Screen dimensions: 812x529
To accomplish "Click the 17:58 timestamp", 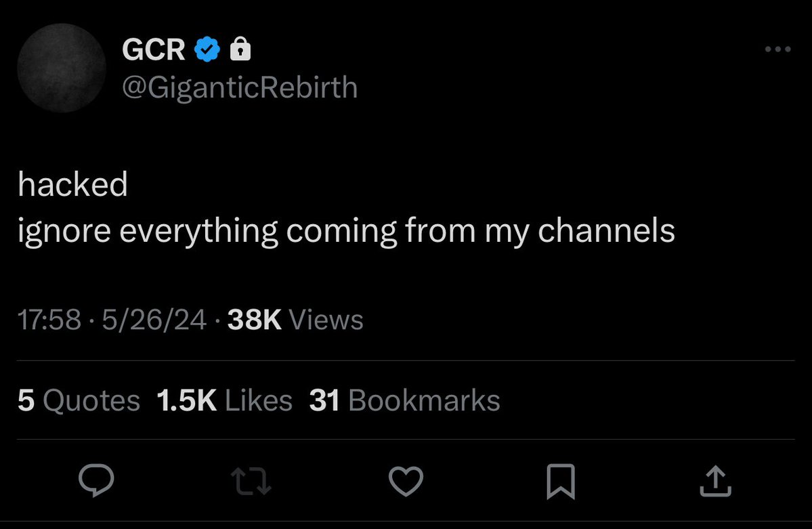I will (x=49, y=320).
